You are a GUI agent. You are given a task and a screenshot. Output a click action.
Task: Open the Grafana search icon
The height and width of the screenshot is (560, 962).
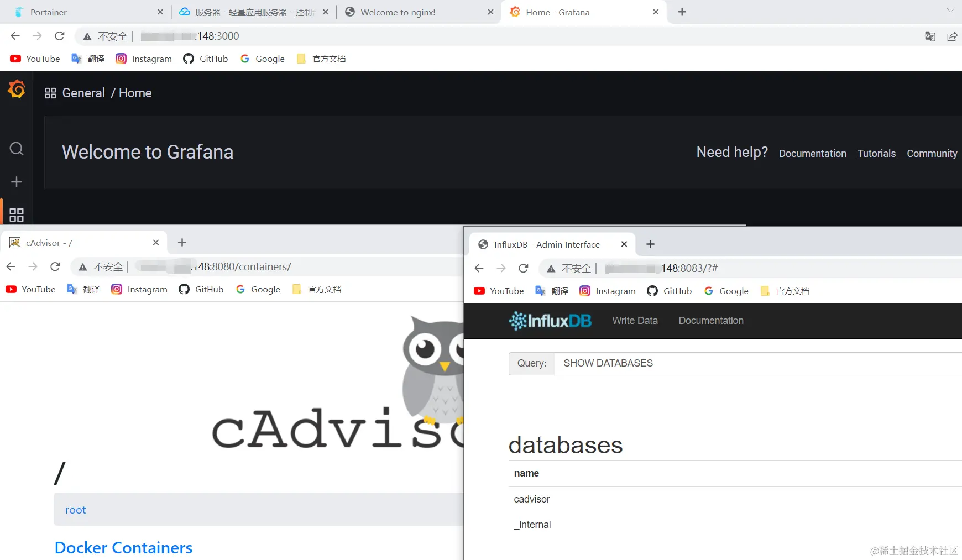17,149
